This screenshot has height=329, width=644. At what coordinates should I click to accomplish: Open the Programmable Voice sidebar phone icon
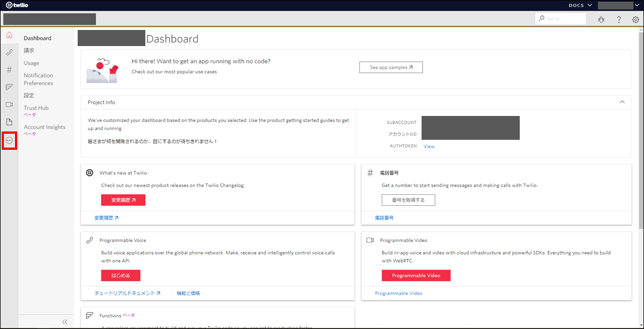(x=9, y=52)
